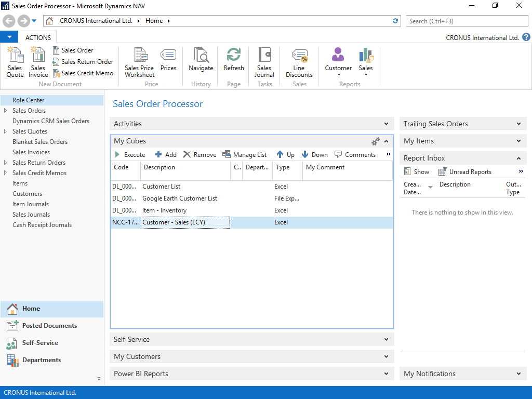Move the selected cube Up
The height and width of the screenshot is (399, 532).
pyautogui.click(x=285, y=155)
